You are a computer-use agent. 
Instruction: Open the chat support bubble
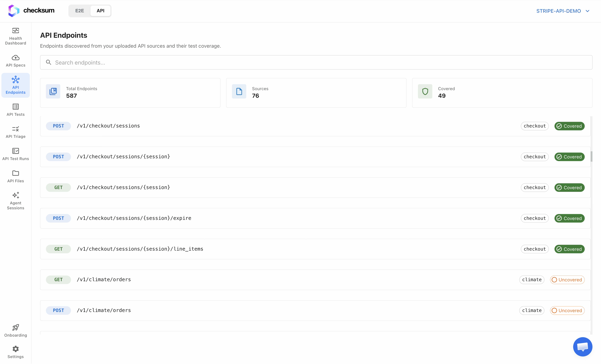pos(583,347)
